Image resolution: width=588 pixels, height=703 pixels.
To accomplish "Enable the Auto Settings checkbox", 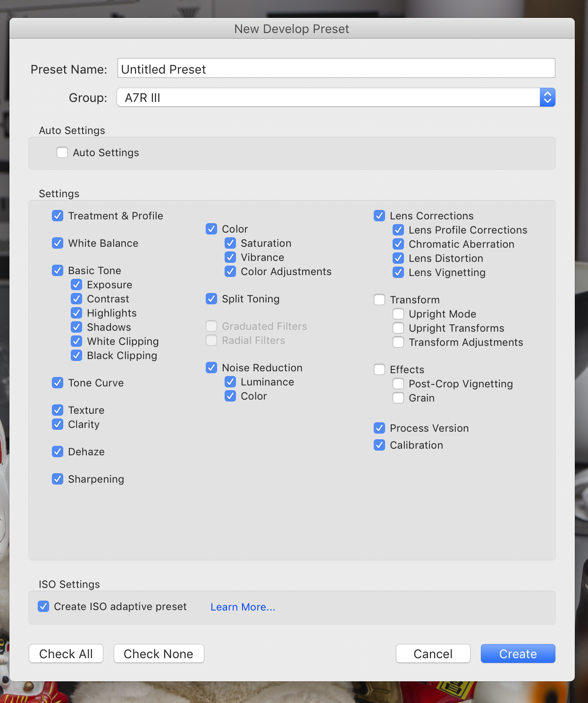I will pos(62,152).
